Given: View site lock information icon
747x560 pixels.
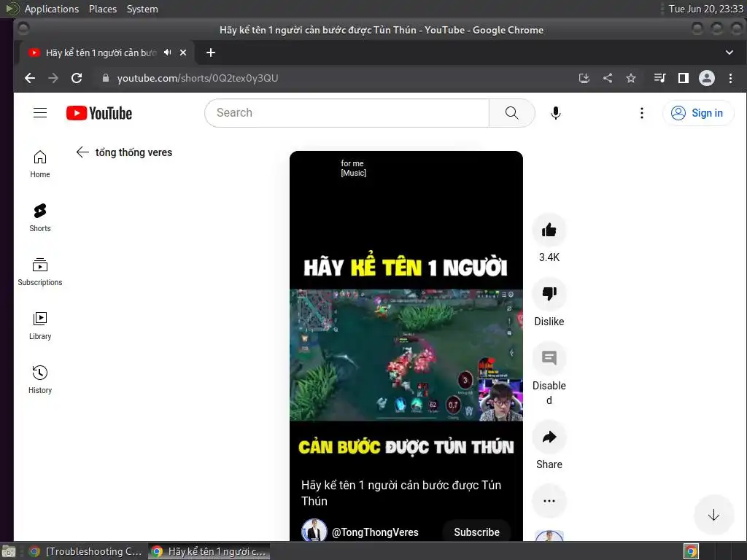Looking at the screenshot, I should (x=106, y=78).
